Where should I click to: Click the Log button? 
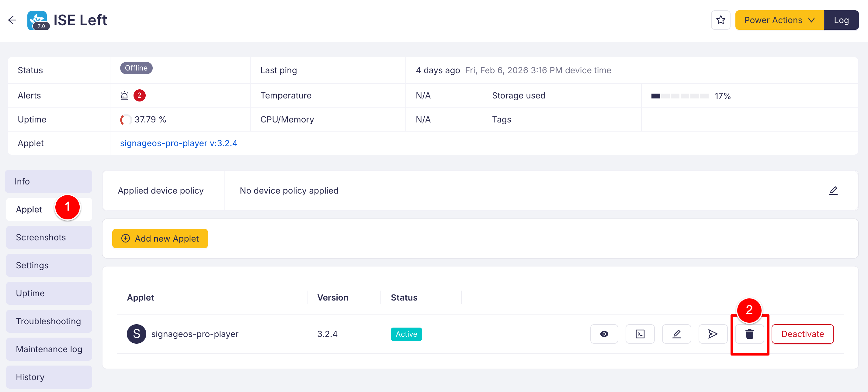pos(841,20)
